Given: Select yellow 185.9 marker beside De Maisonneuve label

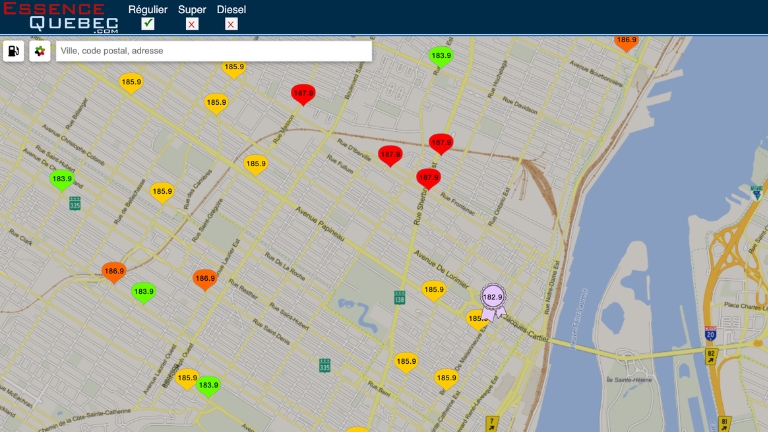Looking at the screenshot, I should [x=446, y=379].
